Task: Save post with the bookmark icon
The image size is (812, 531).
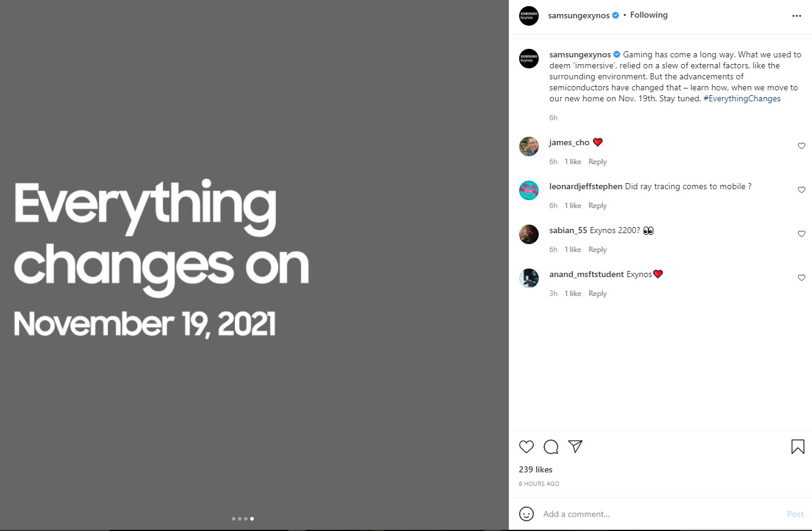Action: coord(797,447)
